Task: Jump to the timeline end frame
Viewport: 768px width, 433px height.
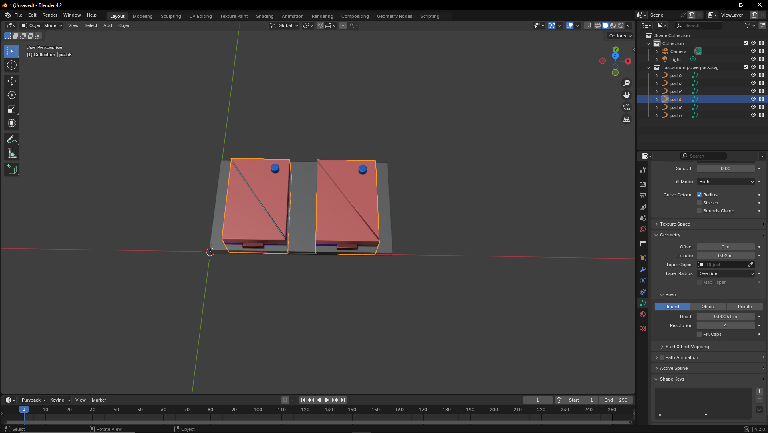Action: pyautogui.click(x=343, y=400)
